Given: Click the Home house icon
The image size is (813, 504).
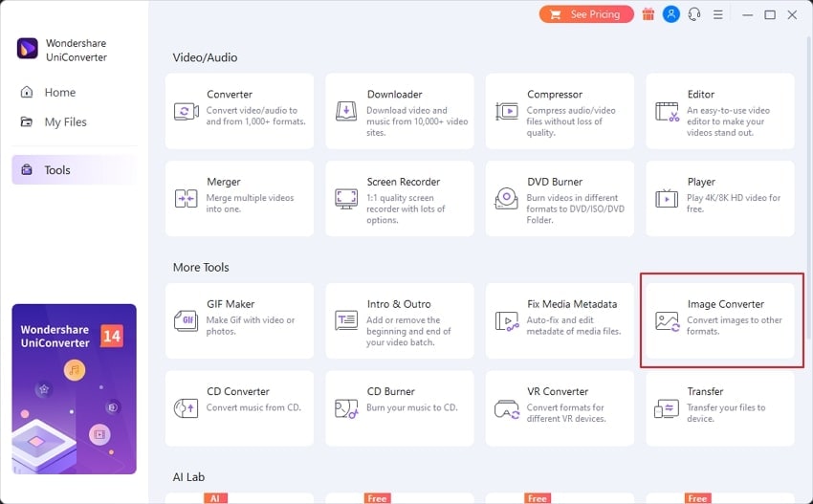Looking at the screenshot, I should click(x=27, y=92).
